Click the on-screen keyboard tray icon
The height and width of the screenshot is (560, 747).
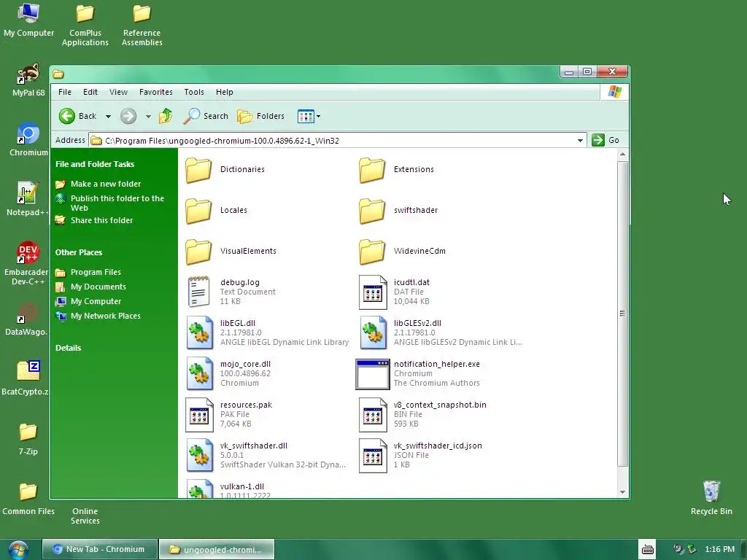pyautogui.click(x=648, y=550)
